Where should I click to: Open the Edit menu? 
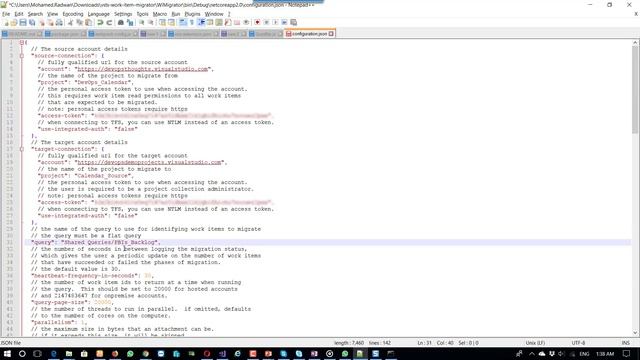(x=19, y=14)
